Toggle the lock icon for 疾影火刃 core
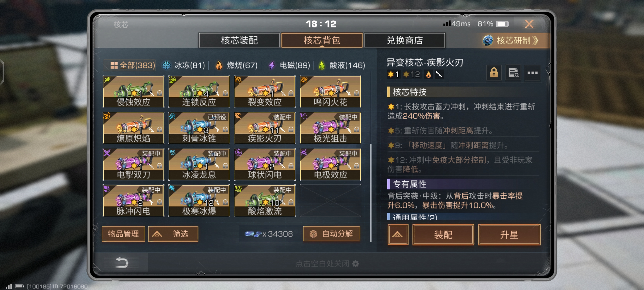 [x=494, y=73]
